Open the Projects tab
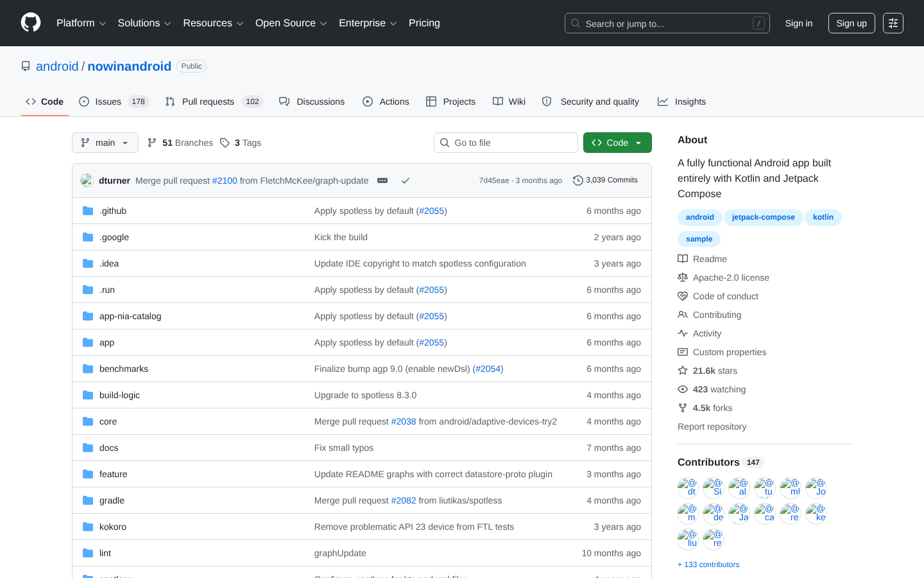Screen dimensions: 924x578 coord(450,101)
